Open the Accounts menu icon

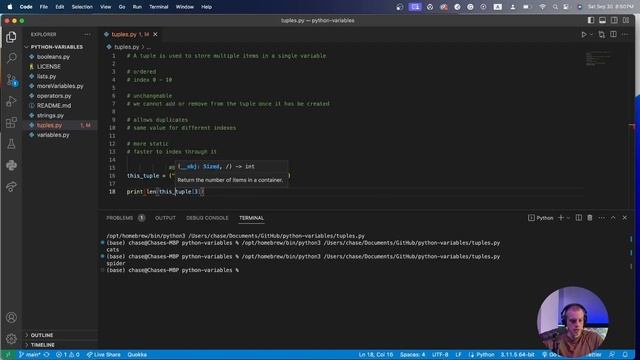[x=11, y=317]
